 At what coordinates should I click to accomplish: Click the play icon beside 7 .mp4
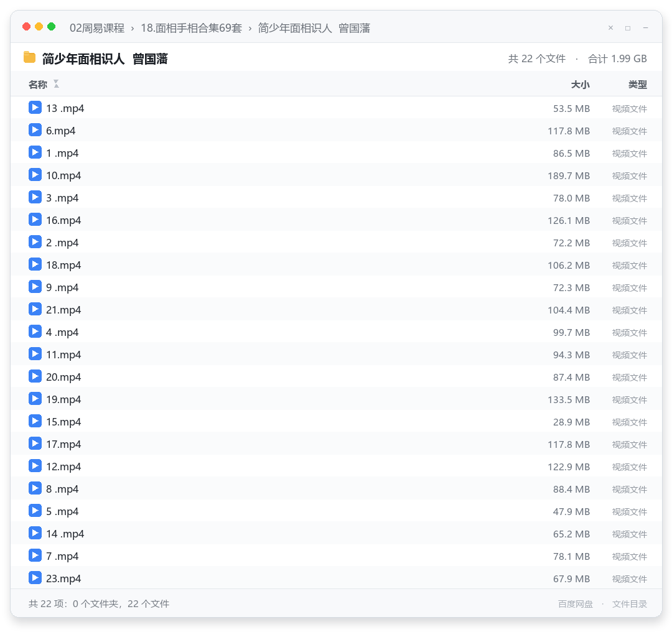(x=35, y=555)
